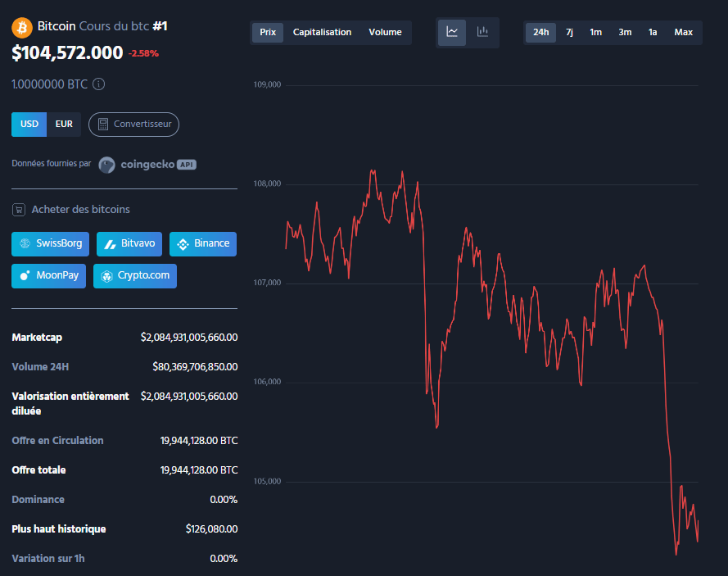The image size is (728, 576).
Task: Click the shopping basket icon near Acheter des bitcoins
Action: [18, 209]
